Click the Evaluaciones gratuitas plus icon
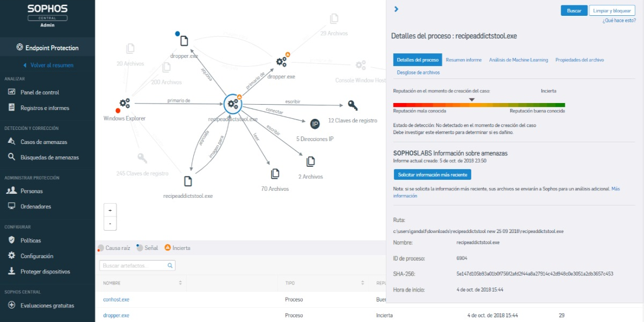The height and width of the screenshot is (322, 644). tap(12, 306)
